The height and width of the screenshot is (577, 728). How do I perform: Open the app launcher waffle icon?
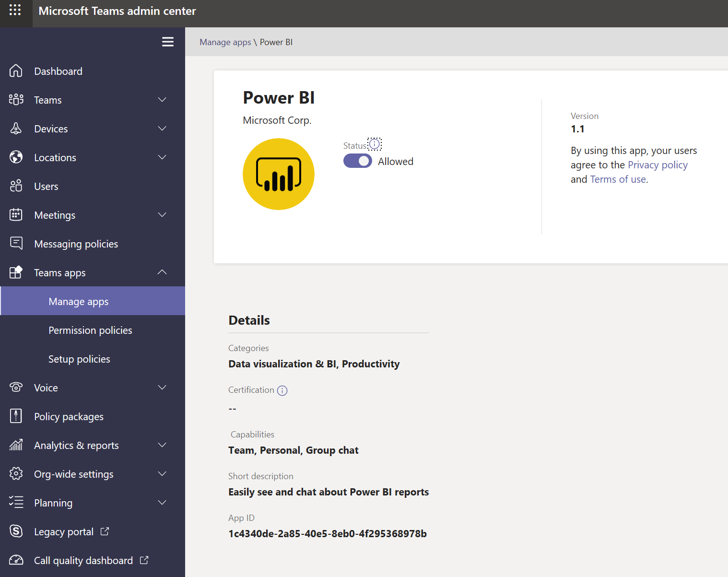click(x=15, y=10)
